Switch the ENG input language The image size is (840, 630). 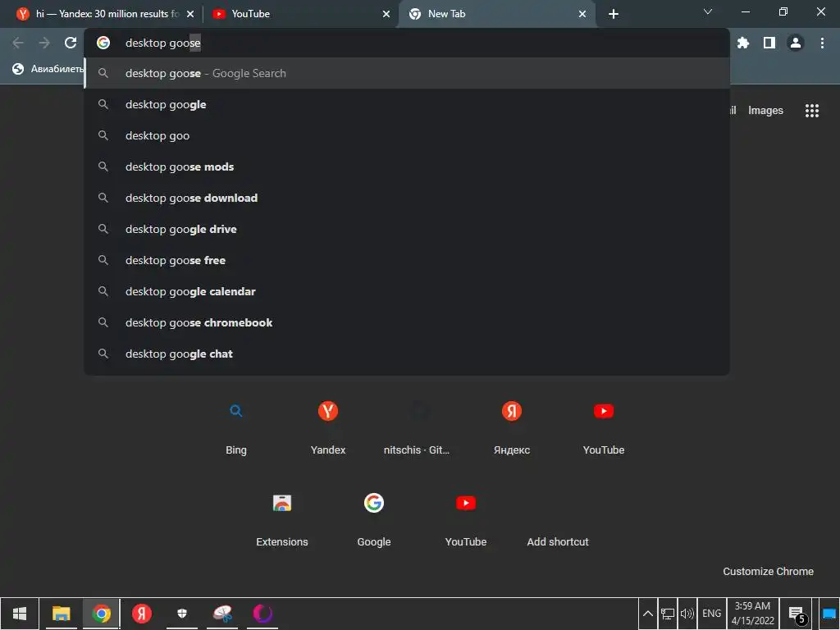[x=711, y=614]
